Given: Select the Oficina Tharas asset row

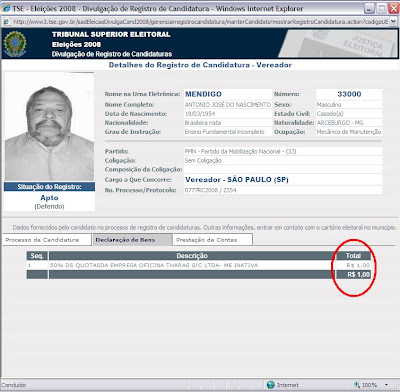Looking at the screenshot, I should [199, 265].
